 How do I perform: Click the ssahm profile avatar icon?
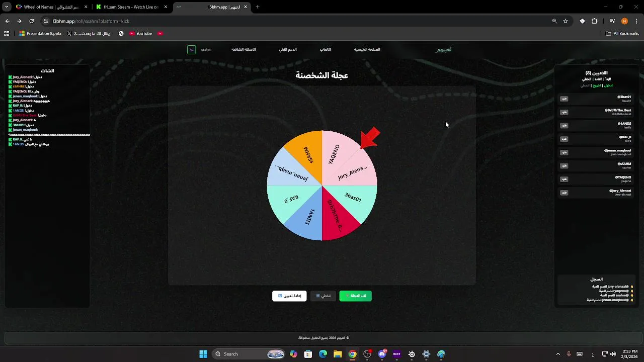pos(191,50)
